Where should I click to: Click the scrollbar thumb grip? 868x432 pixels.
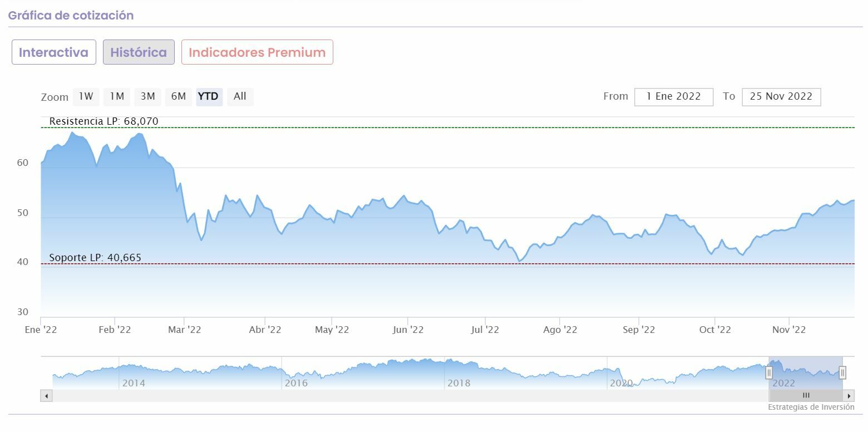coord(806,396)
